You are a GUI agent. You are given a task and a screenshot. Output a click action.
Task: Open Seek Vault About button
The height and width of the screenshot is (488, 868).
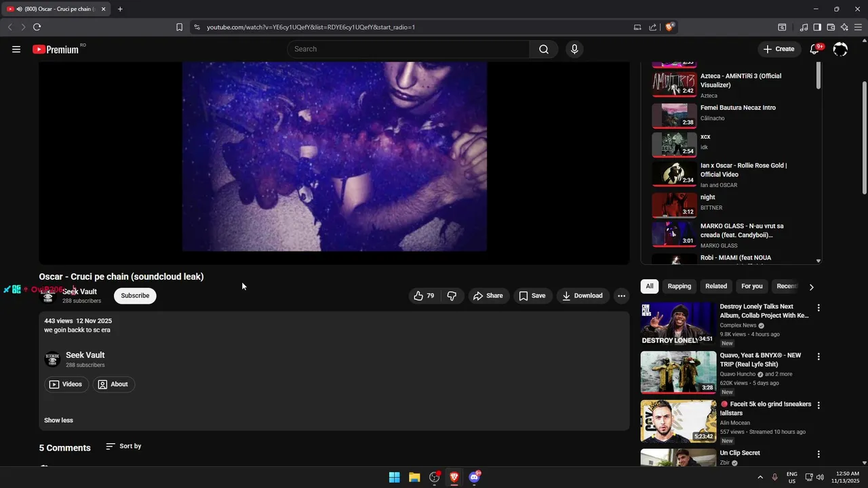coord(113,384)
